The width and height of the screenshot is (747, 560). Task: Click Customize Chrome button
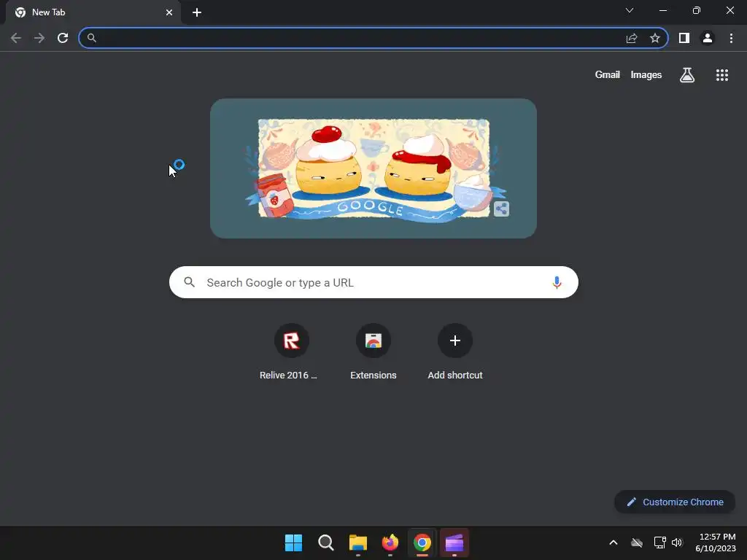(675, 502)
